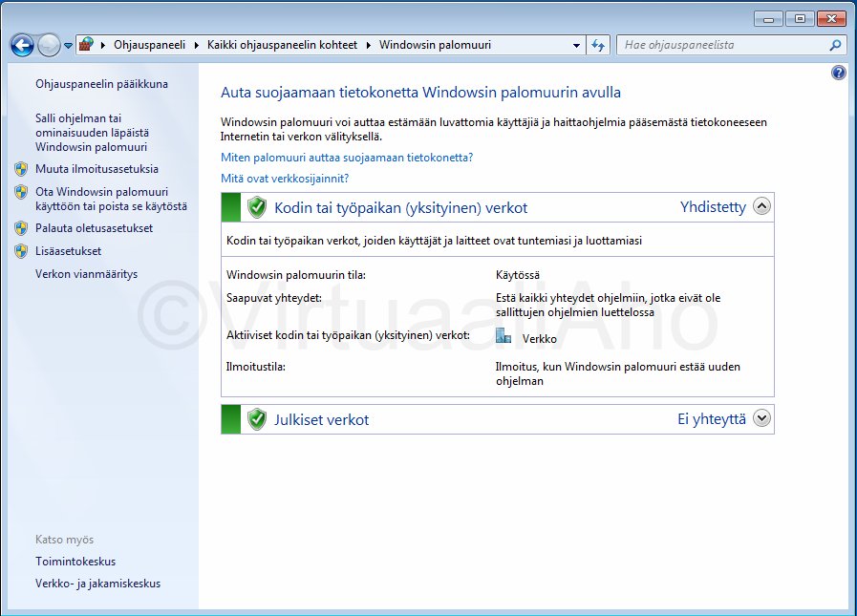Image resolution: width=857 pixels, height=616 pixels.
Task: Click the magnifying glass search icon
Action: click(835, 46)
